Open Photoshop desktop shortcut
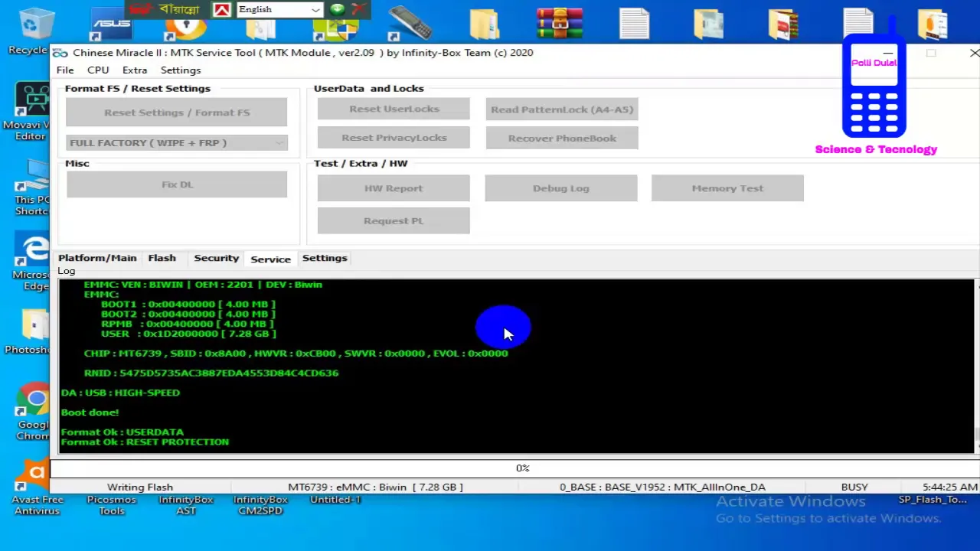The width and height of the screenshot is (980, 551). pos(29,331)
